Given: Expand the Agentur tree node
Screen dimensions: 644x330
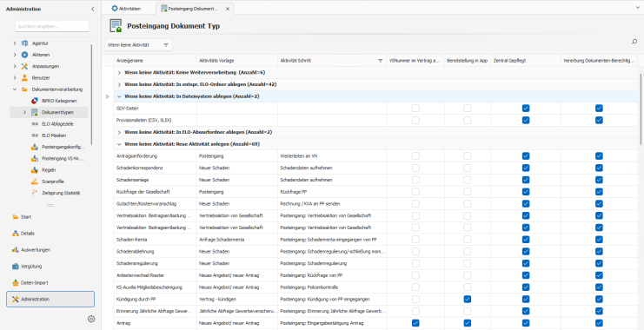Looking at the screenshot, I should [x=15, y=43].
